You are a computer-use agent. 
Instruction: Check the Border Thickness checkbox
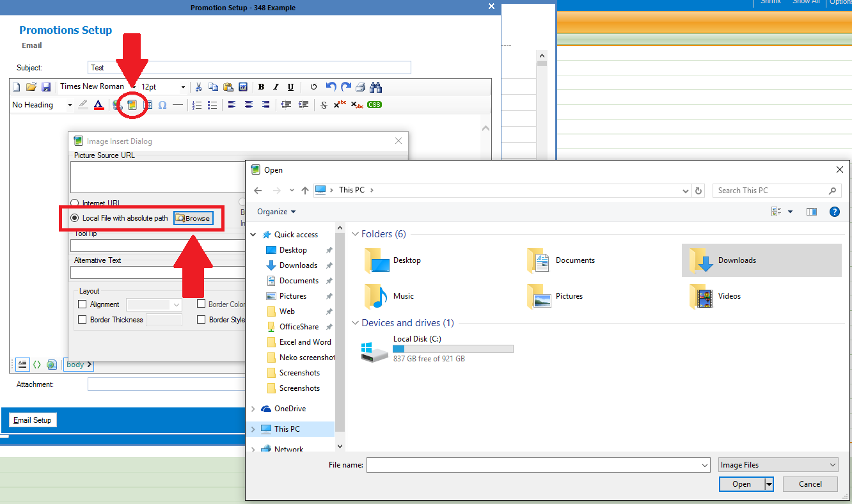(x=82, y=320)
